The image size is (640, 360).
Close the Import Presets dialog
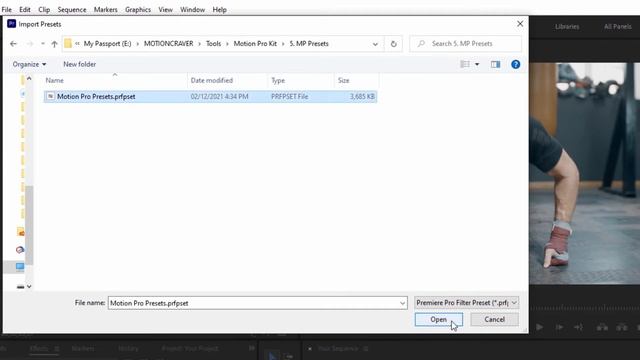[520, 24]
